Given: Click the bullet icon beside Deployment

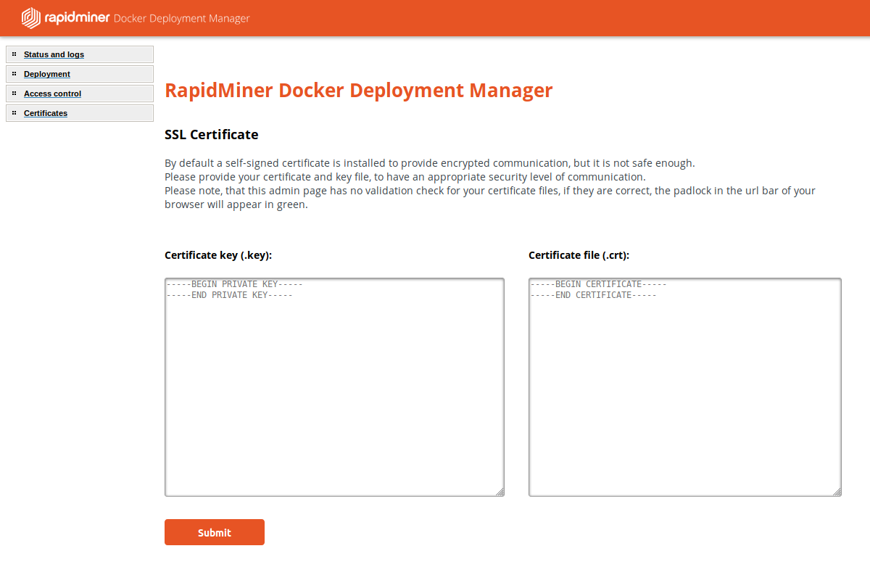Looking at the screenshot, I should point(14,73).
